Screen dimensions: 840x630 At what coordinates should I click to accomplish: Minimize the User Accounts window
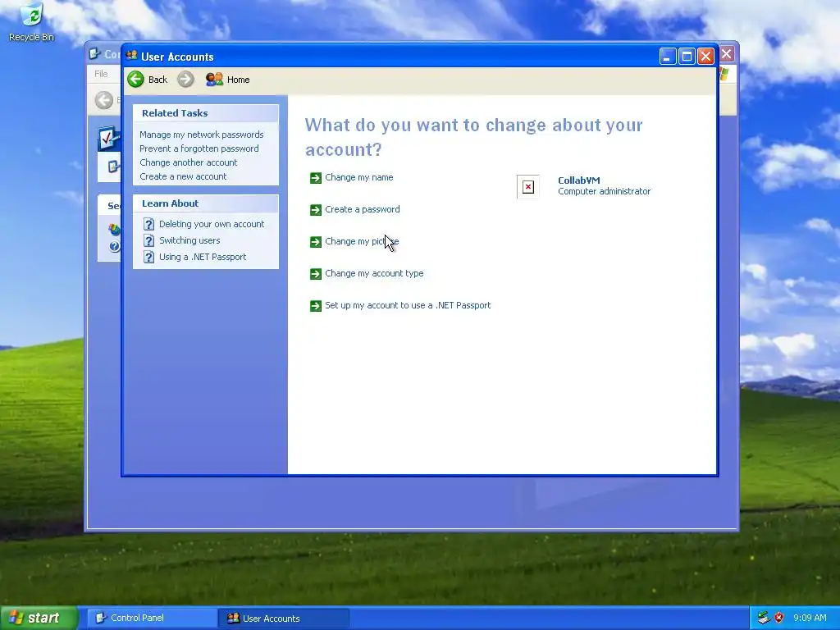[668, 57]
